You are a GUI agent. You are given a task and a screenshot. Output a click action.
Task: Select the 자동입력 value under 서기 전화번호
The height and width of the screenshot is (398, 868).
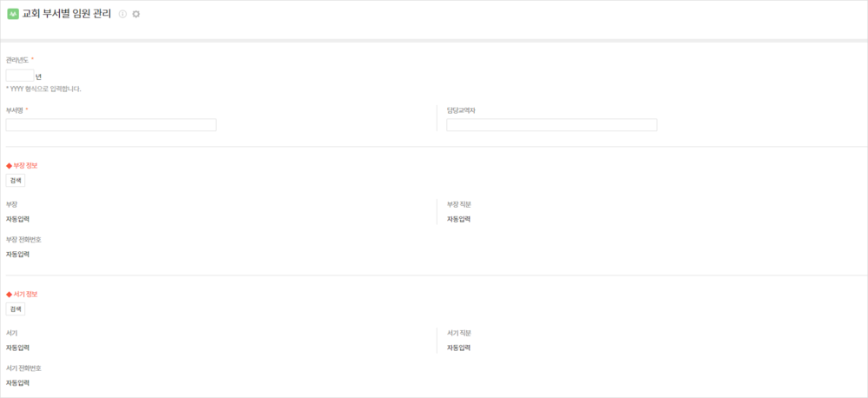click(17, 382)
